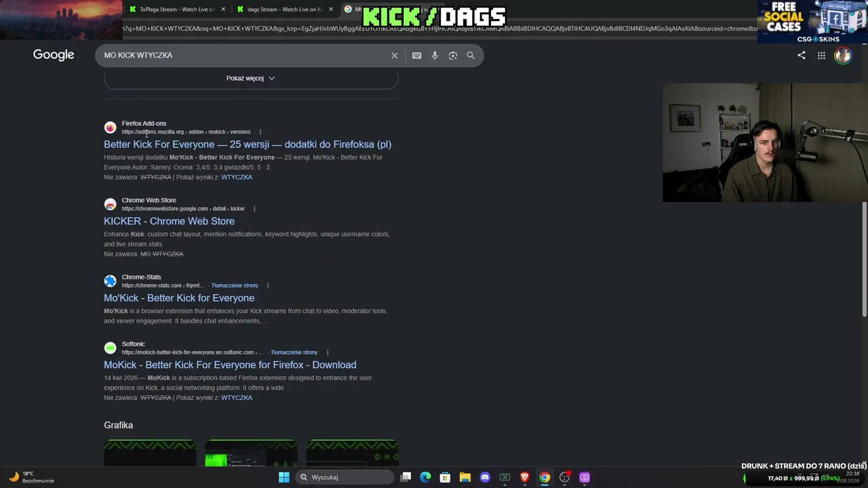The width and height of the screenshot is (868, 488).
Task: Open the third Grafika image thumbnail
Action: (352, 453)
